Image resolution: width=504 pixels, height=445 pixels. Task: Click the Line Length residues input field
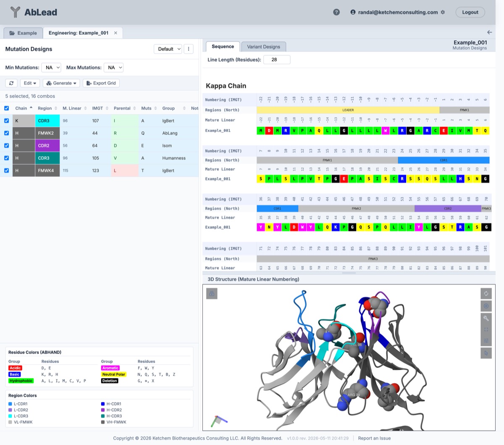click(x=277, y=60)
